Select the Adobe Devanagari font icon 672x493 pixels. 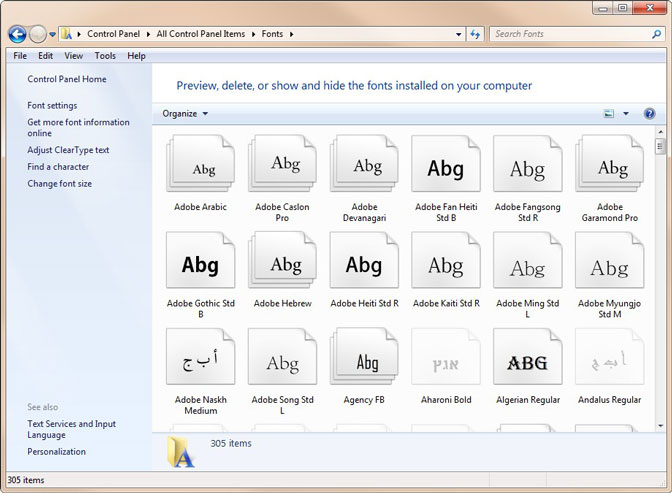[364, 163]
